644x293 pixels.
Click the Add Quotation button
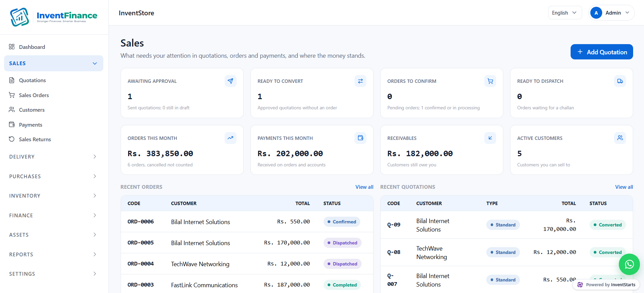pos(602,52)
